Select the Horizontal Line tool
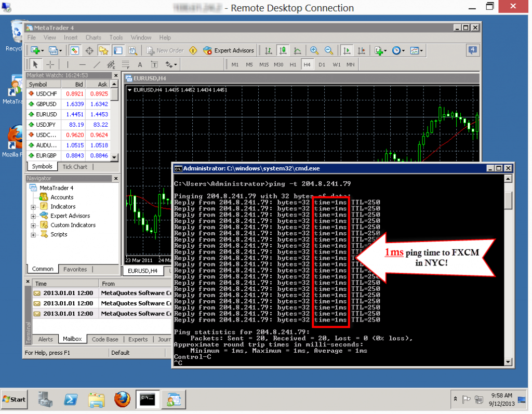The height and width of the screenshot is (414, 532). tap(82, 64)
